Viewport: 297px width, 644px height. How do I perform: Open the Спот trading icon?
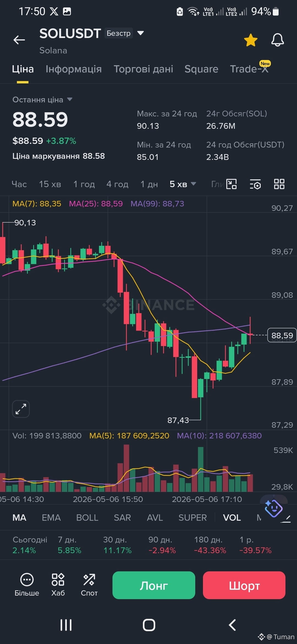click(89, 585)
